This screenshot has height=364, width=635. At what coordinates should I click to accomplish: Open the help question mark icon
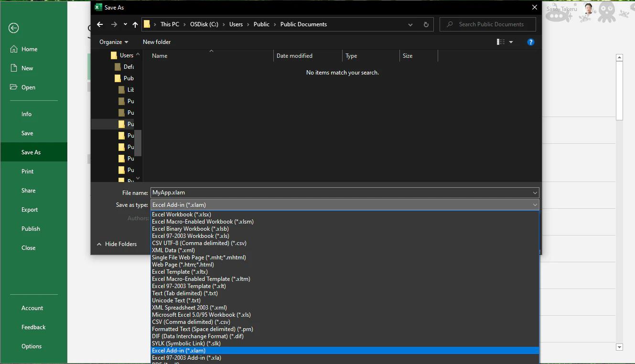[x=530, y=42]
